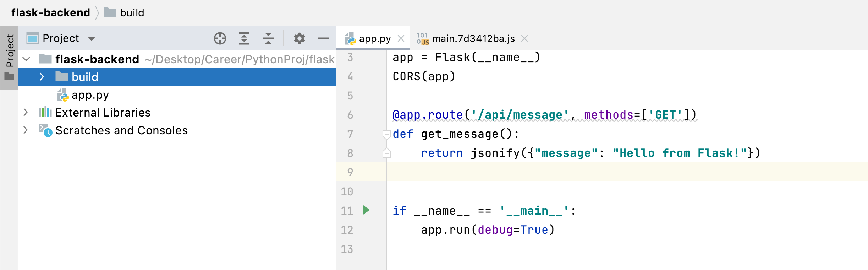The image size is (868, 270).
Task: Click the locate/select opened file crosshair icon
Action: [220, 38]
